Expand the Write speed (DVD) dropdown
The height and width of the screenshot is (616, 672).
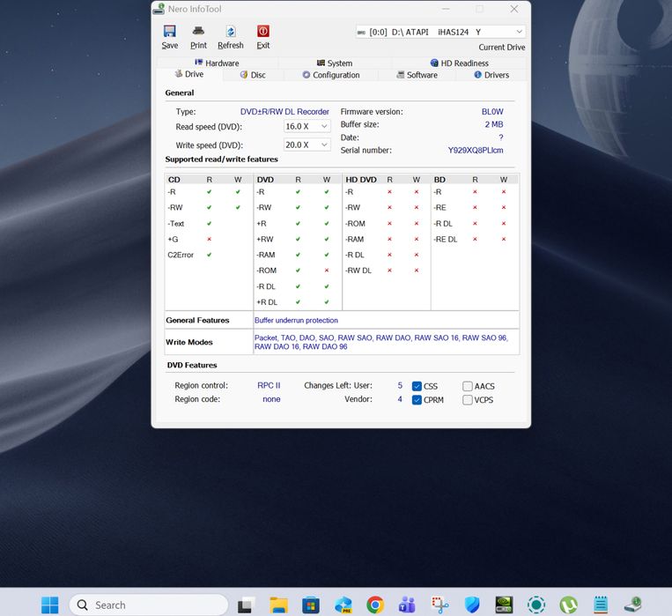306,145
